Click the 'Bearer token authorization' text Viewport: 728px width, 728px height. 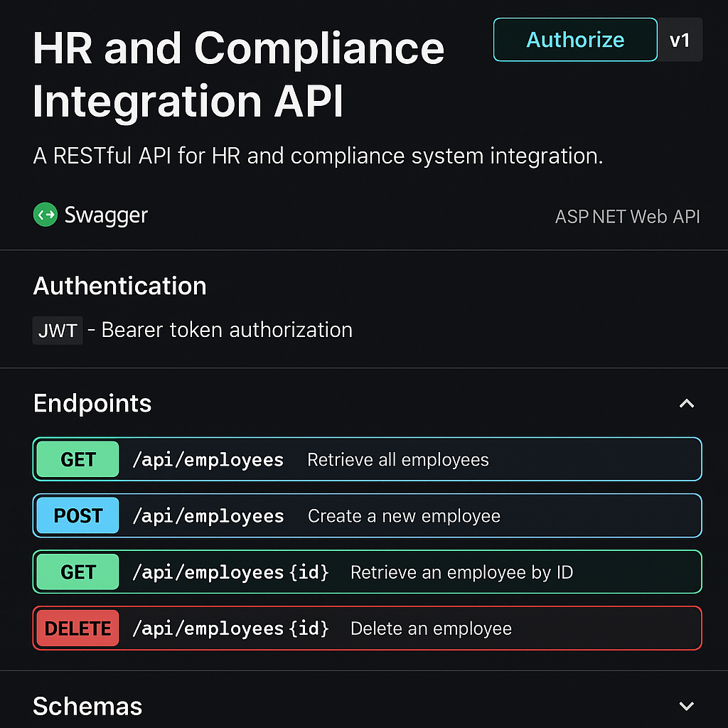point(227,330)
